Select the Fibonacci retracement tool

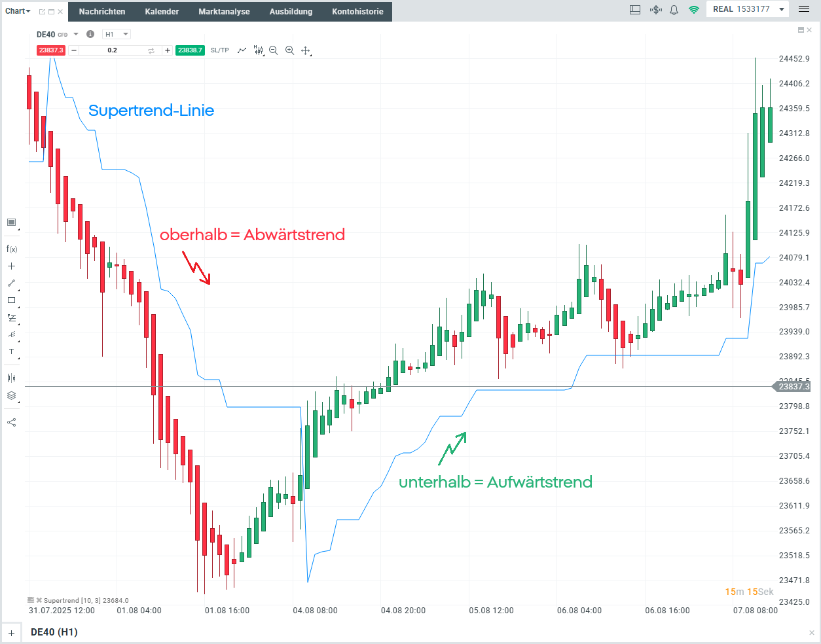coord(11,317)
